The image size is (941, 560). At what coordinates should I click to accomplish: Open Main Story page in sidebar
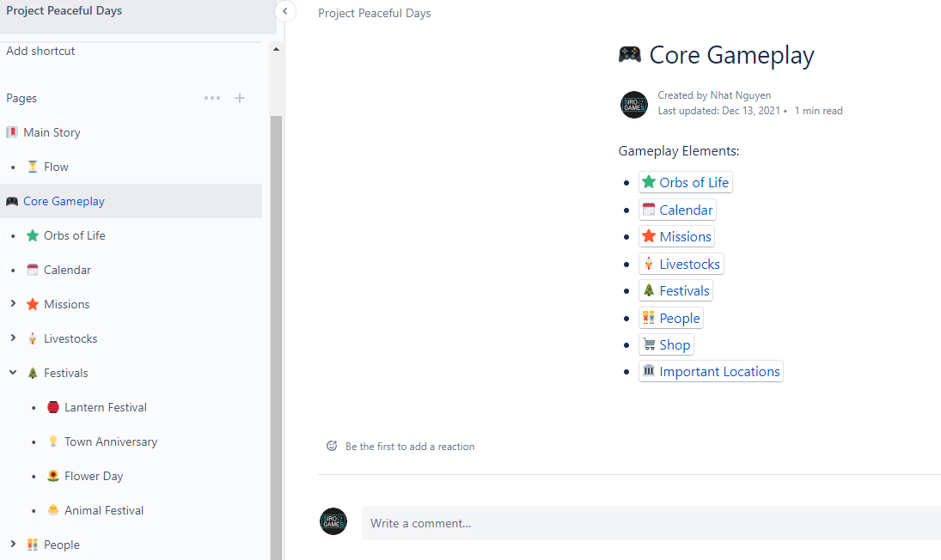point(52,132)
